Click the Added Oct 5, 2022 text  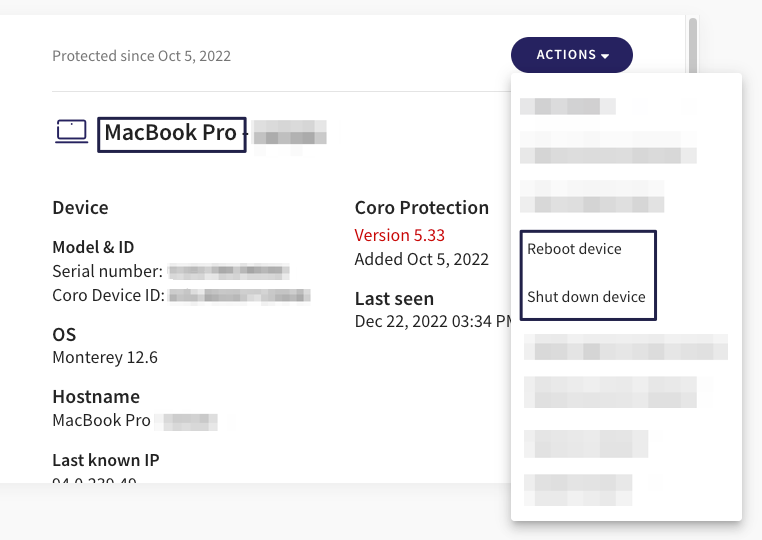coord(421,259)
